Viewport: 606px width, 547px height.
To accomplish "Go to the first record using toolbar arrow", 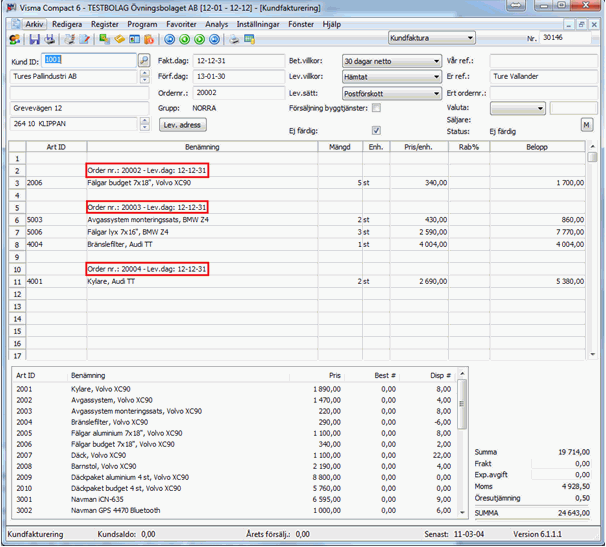I will click(x=169, y=40).
